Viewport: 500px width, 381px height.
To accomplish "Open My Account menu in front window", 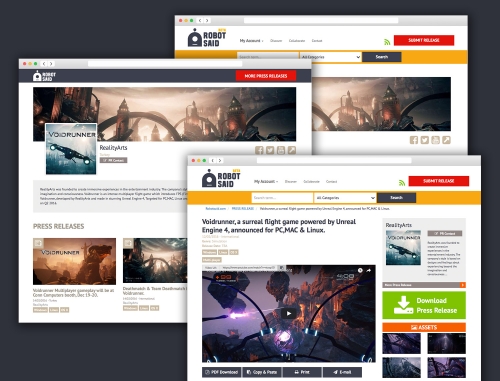I will tap(266, 182).
